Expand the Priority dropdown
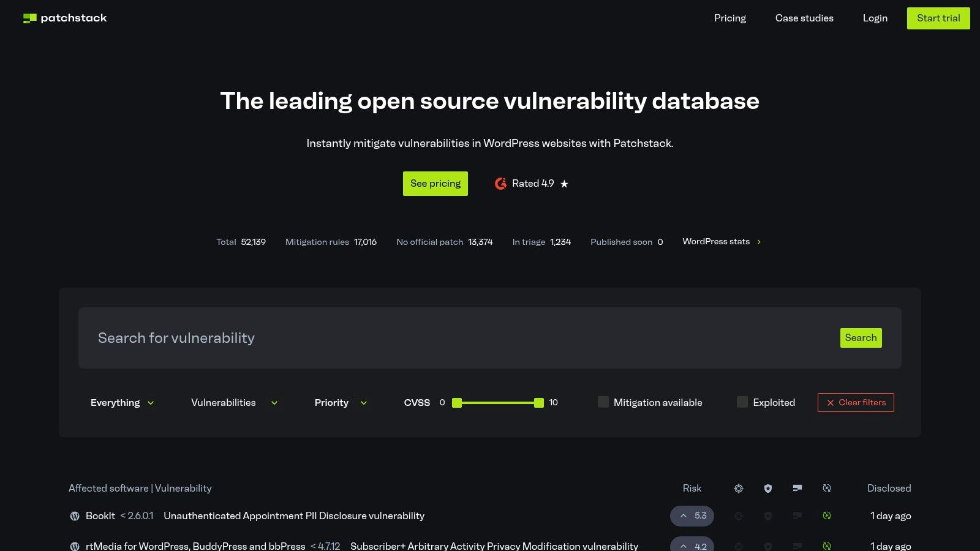Screen dimensions: 980x551 pyautogui.click(x=341, y=403)
